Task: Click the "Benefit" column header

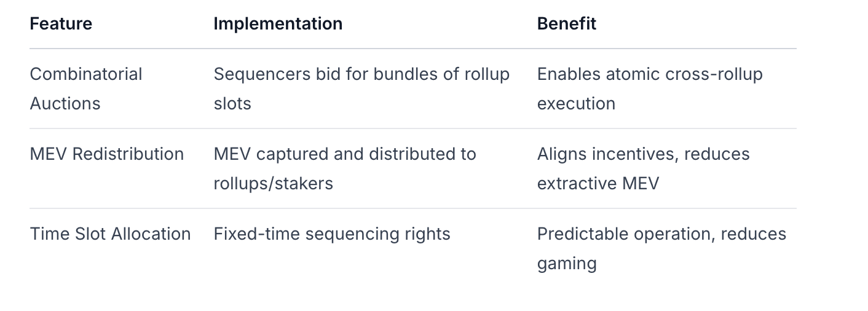Action: click(x=567, y=24)
